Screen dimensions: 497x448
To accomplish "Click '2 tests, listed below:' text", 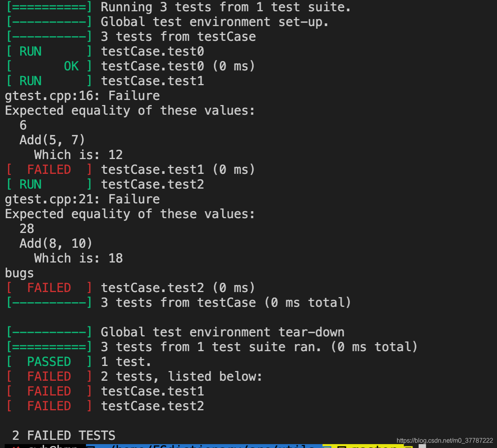I will [x=182, y=377].
